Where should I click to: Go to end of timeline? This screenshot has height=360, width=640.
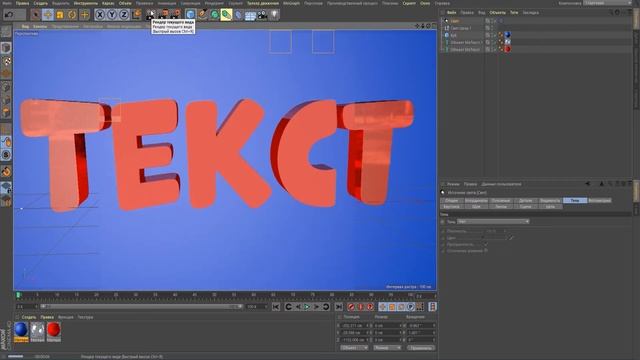(x=338, y=307)
